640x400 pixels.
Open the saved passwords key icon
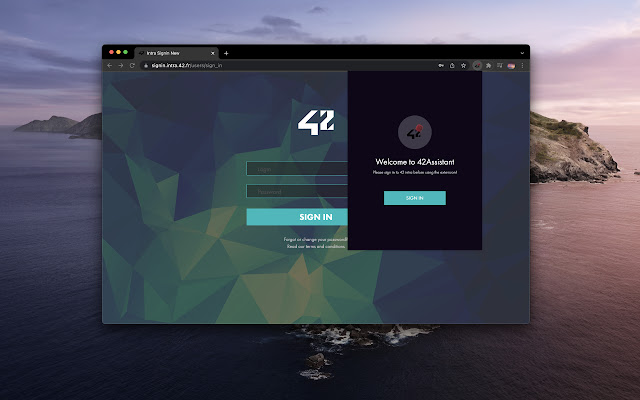[441, 65]
